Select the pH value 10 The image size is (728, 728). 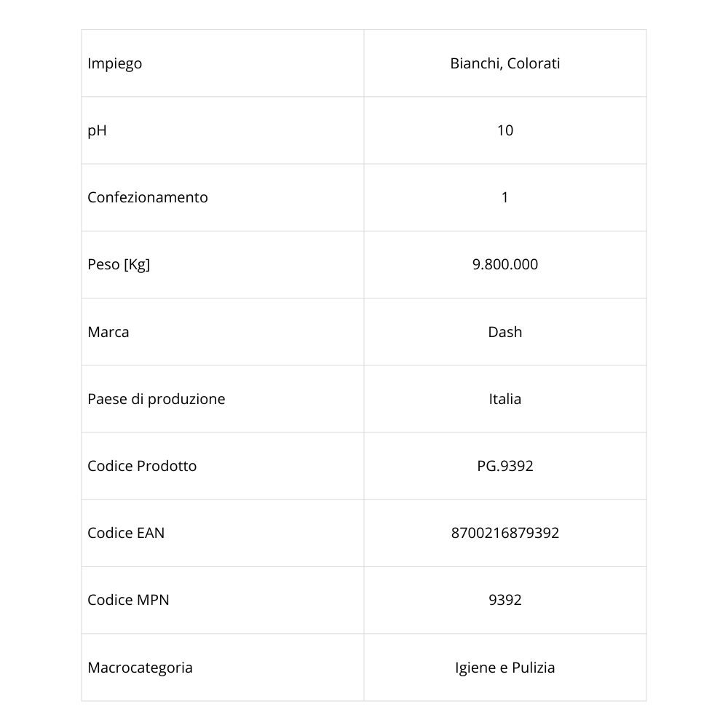tap(505, 130)
